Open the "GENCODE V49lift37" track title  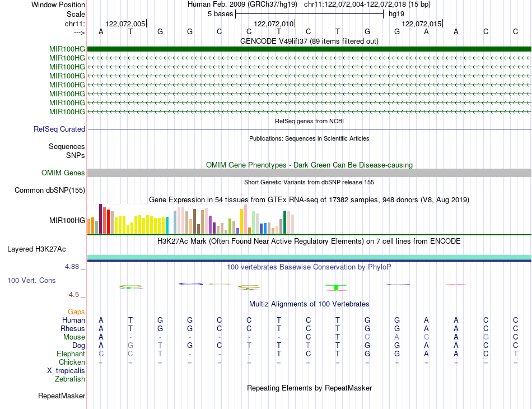[x=309, y=41]
